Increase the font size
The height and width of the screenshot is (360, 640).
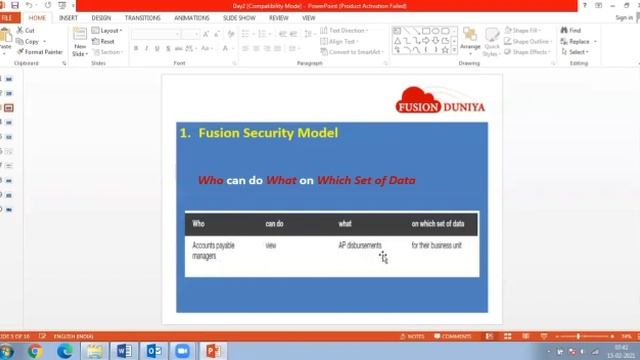206,34
